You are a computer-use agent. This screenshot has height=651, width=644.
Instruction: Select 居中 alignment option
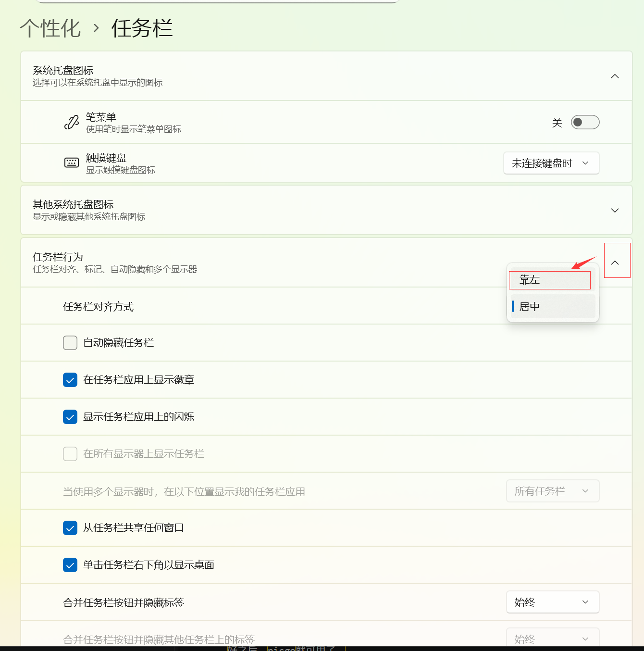tap(553, 306)
